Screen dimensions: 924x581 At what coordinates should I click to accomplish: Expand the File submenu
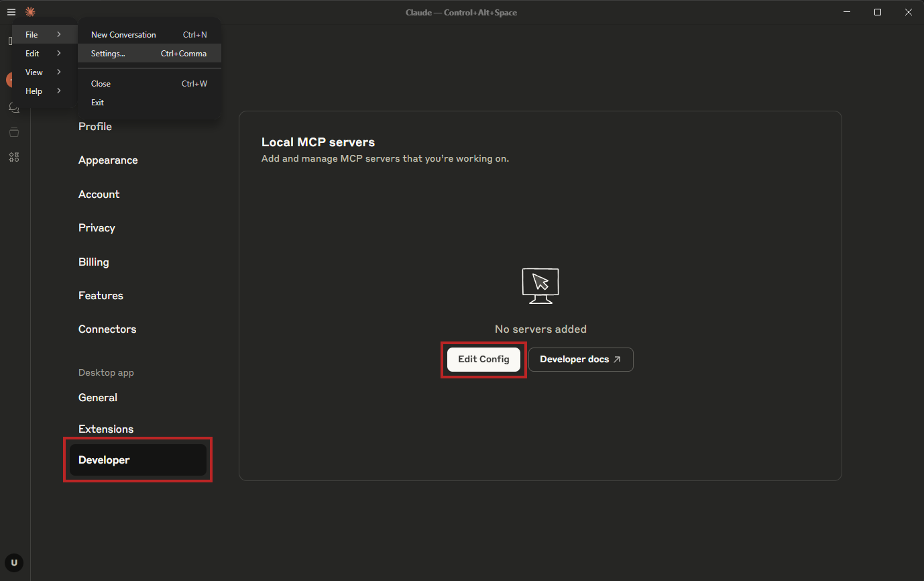(x=44, y=34)
